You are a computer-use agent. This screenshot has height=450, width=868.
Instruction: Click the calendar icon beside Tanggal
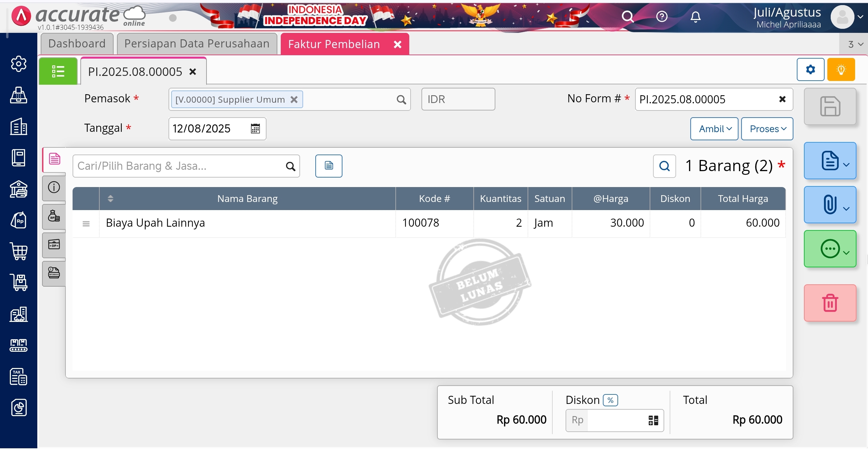(x=255, y=128)
